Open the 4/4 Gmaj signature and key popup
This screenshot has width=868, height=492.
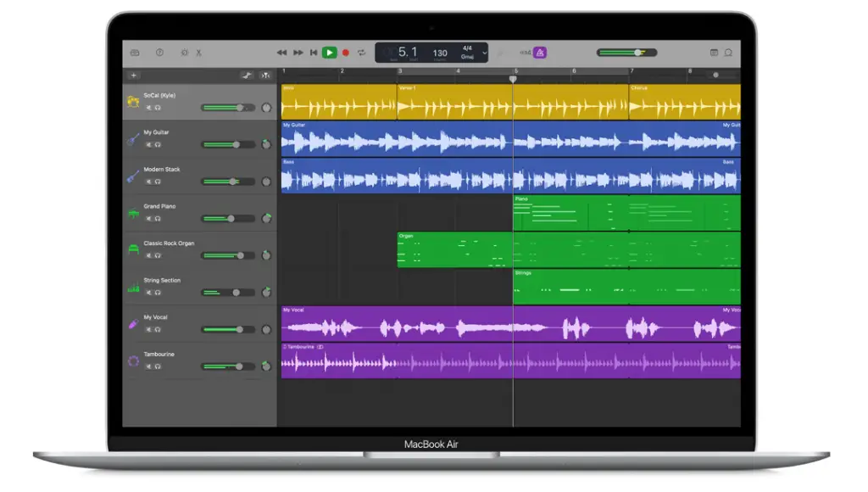467,53
